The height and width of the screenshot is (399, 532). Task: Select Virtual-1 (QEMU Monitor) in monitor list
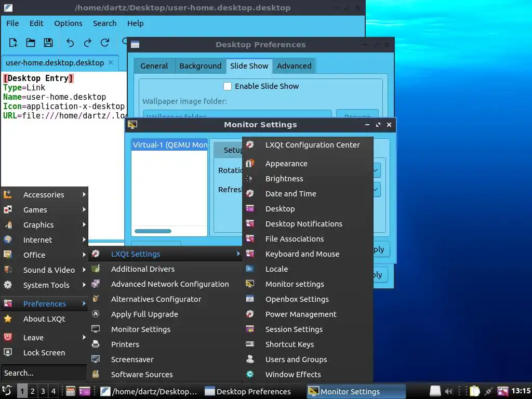click(169, 145)
